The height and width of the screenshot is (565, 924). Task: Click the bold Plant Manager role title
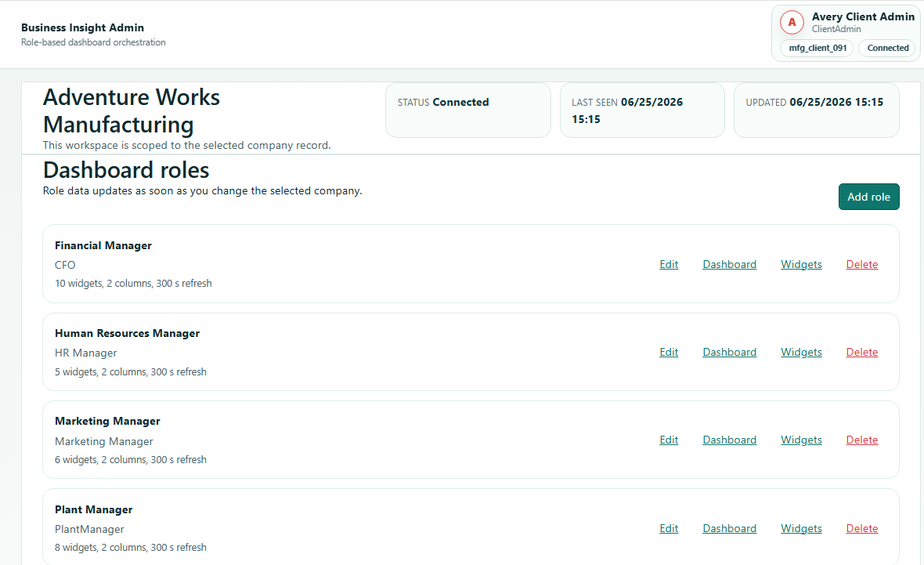point(94,509)
